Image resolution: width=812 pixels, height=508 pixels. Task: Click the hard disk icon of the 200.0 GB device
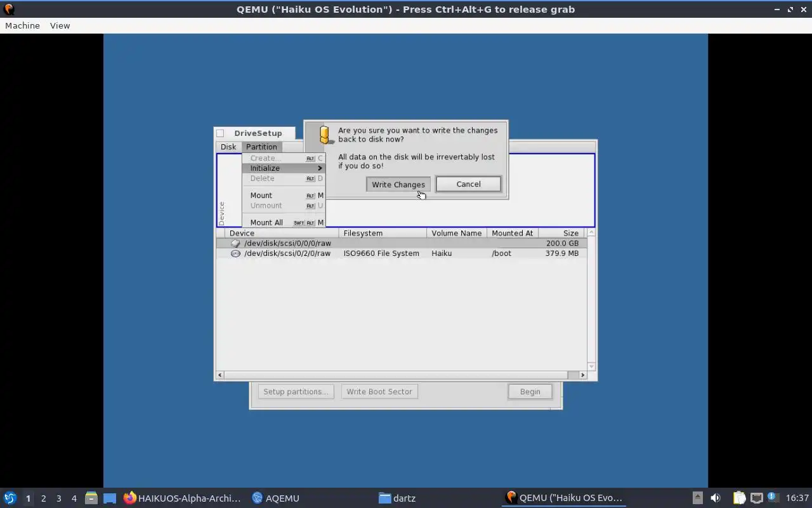pyautogui.click(x=235, y=243)
